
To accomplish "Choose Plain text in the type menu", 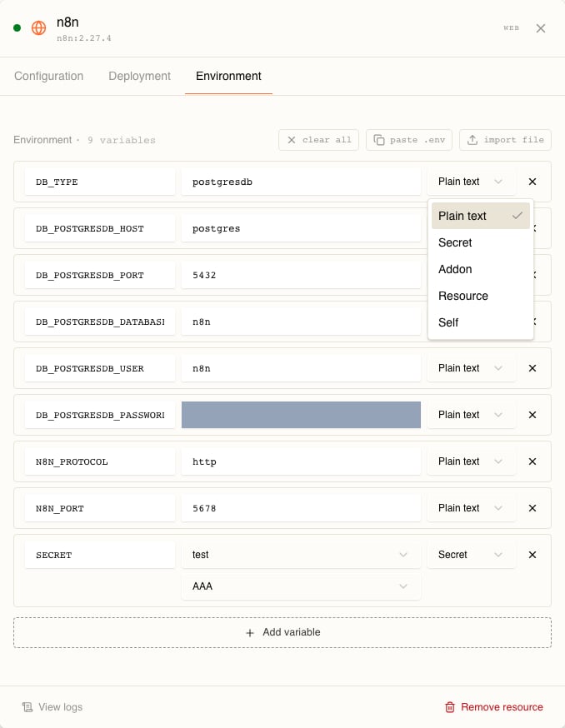I will [481, 216].
